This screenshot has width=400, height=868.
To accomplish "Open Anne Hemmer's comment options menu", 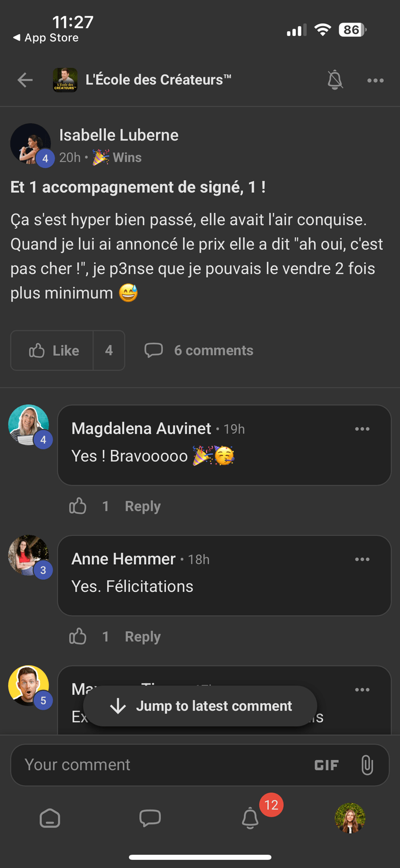I will tap(362, 559).
